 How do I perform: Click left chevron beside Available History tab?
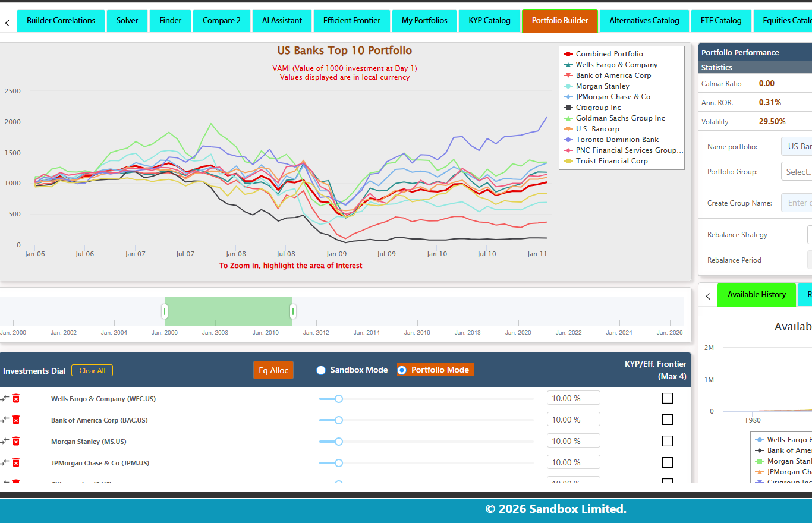point(708,295)
